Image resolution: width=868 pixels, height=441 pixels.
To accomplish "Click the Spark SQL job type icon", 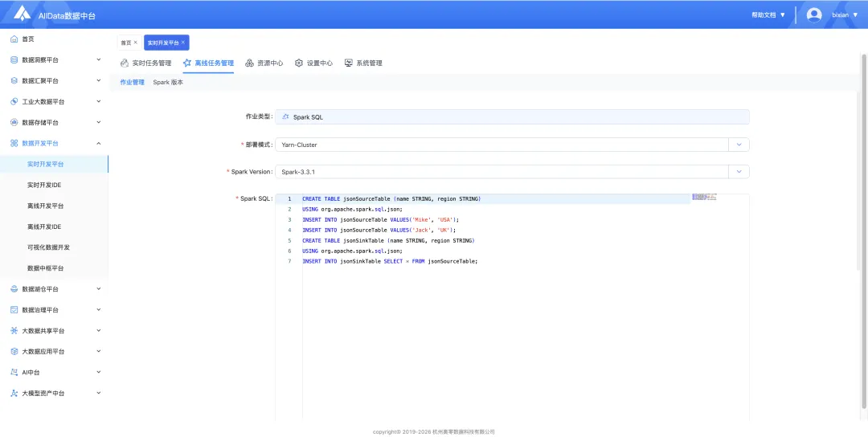I will (x=285, y=116).
